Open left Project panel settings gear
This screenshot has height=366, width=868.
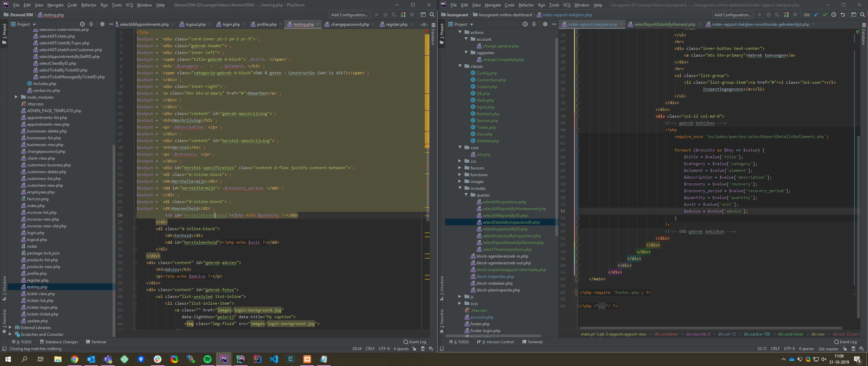click(102, 24)
